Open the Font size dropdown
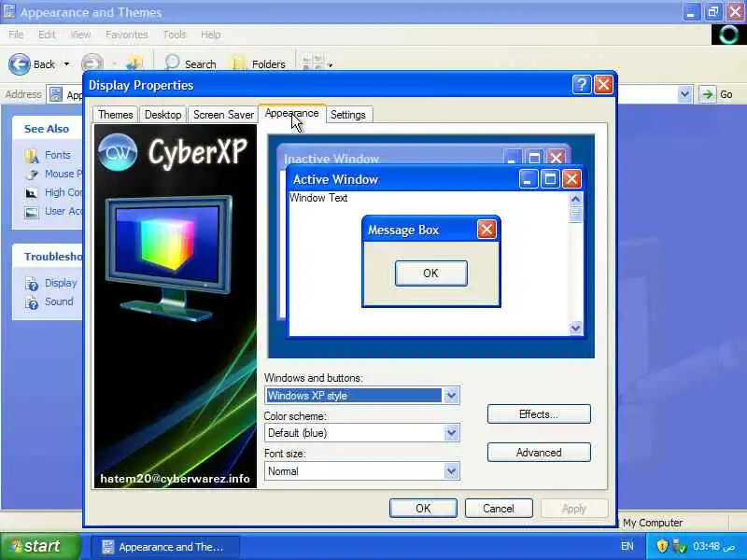This screenshot has height=560, width=747. tap(451, 471)
